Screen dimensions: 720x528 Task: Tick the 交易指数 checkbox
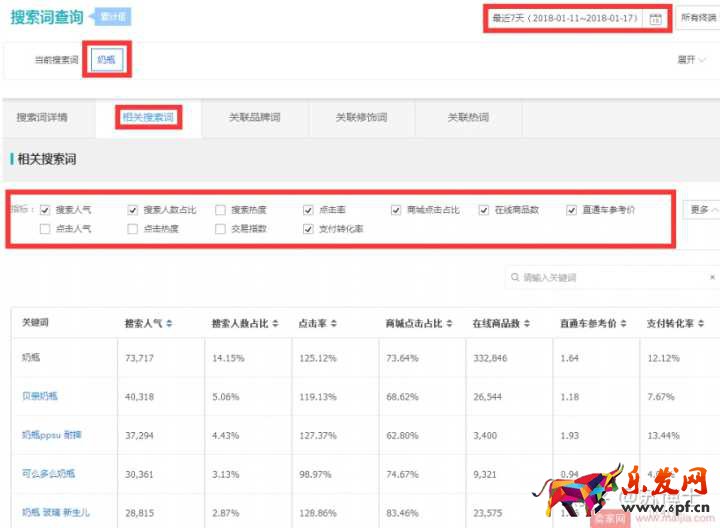click(220, 229)
